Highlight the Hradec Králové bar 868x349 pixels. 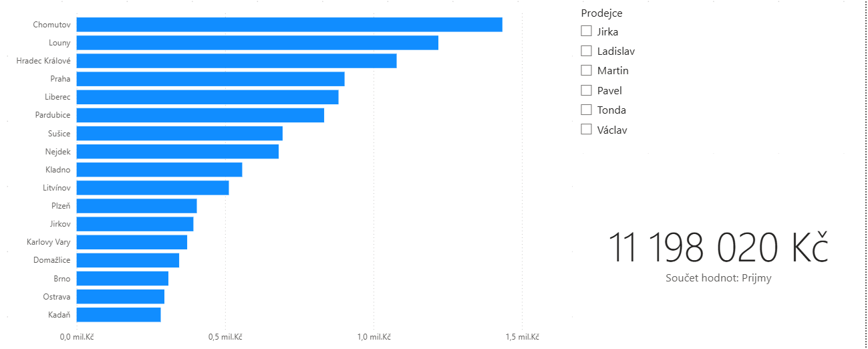click(x=236, y=61)
